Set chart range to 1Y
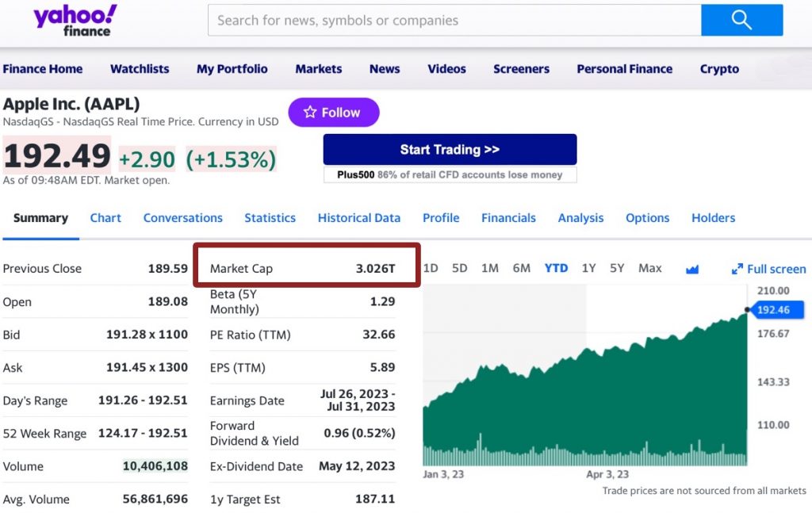 click(x=588, y=268)
